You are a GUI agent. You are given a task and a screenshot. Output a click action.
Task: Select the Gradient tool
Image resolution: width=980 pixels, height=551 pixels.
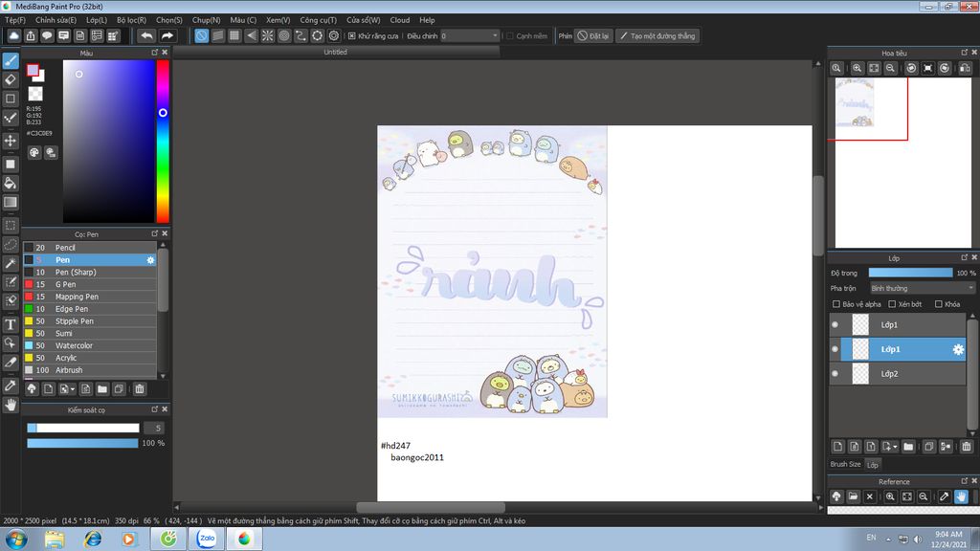click(x=11, y=202)
